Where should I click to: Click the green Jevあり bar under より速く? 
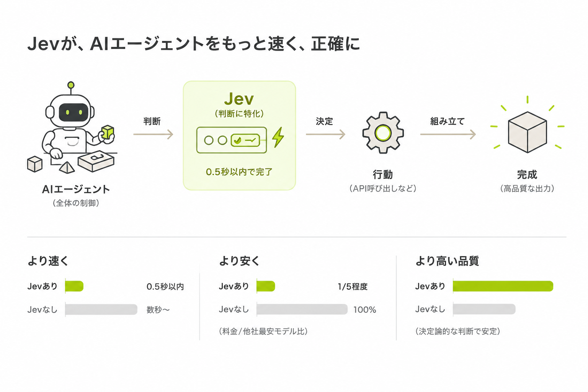pyautogui.click(x=74, y=286)
